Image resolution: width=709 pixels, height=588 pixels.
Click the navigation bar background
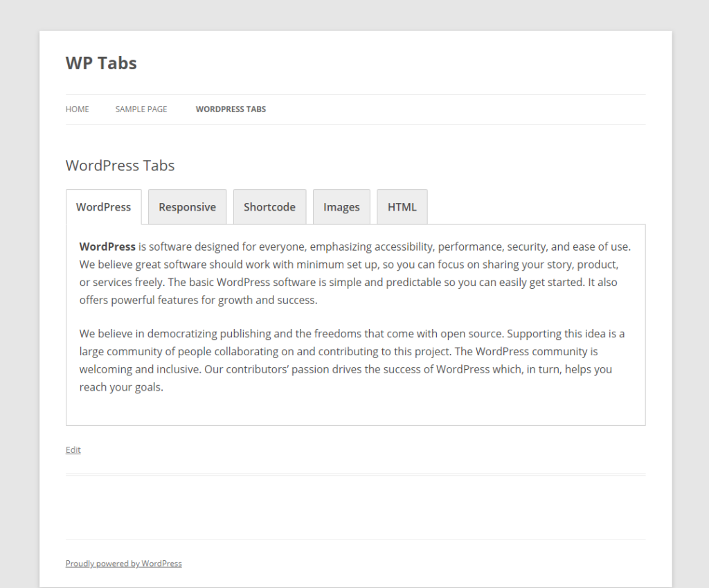(485, 109)
